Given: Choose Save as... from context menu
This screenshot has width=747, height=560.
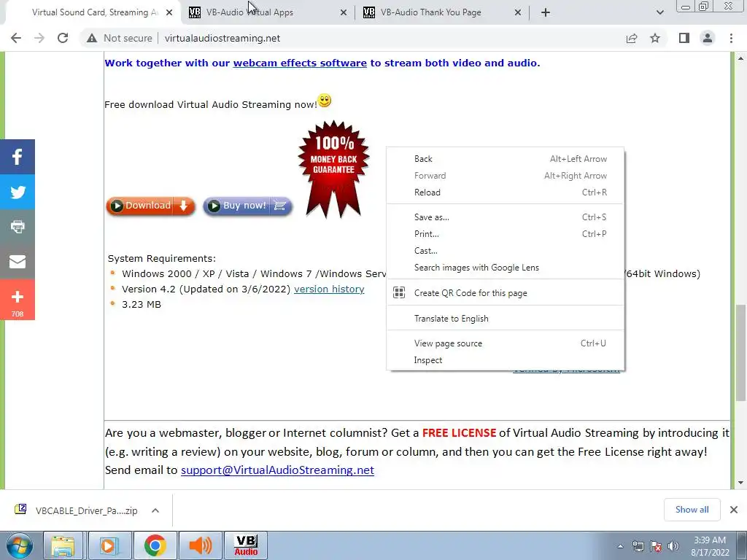Looking at the screenshot, I should [x=506, y=217].
